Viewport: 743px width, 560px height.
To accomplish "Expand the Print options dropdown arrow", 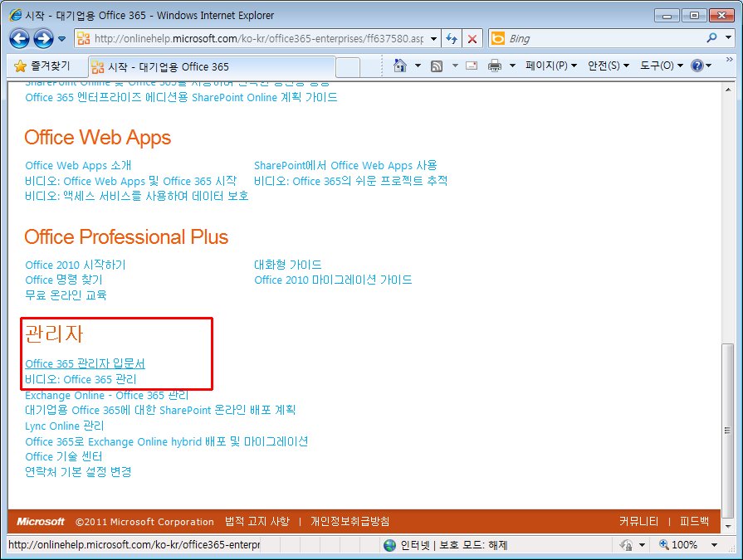I will tap(511, 66).
